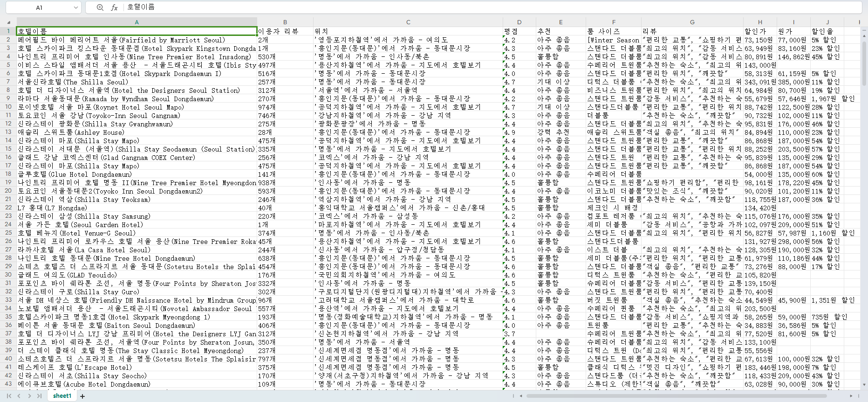
Task: Select column D header
Action: (519, 22)
